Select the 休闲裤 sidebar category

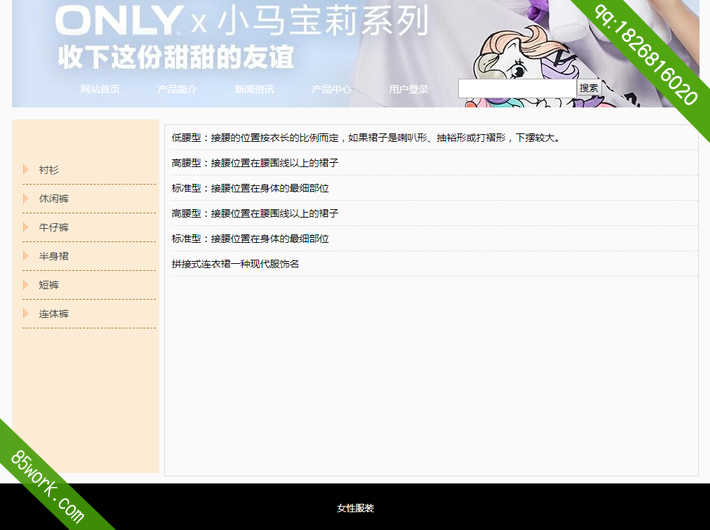coord(53,198)
